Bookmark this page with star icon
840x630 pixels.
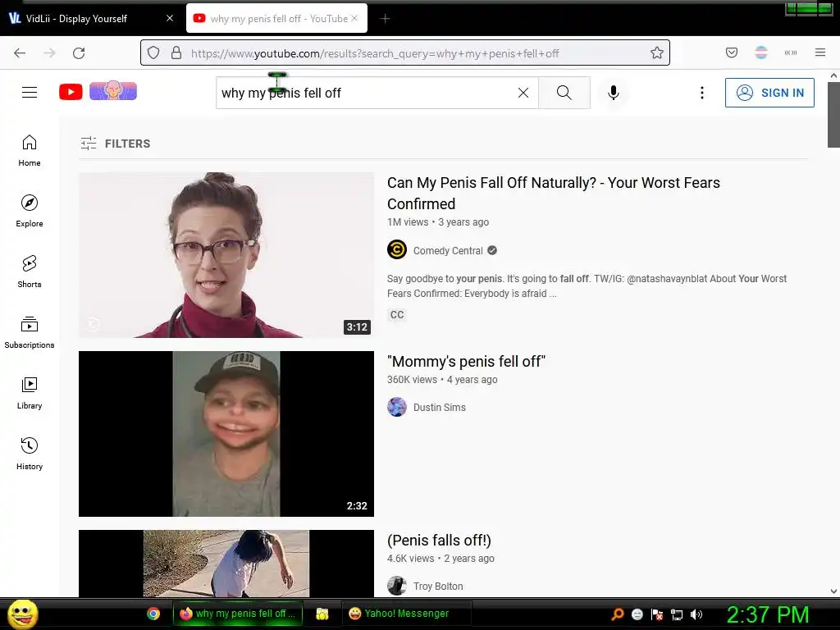click(657, 52)
